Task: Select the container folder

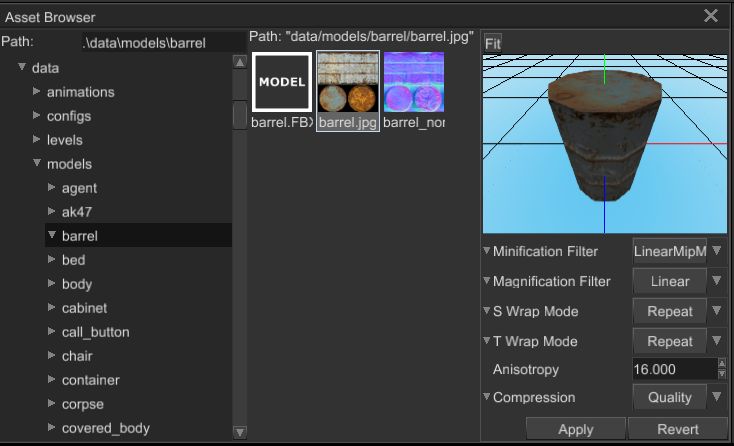Action: (91, 380)
